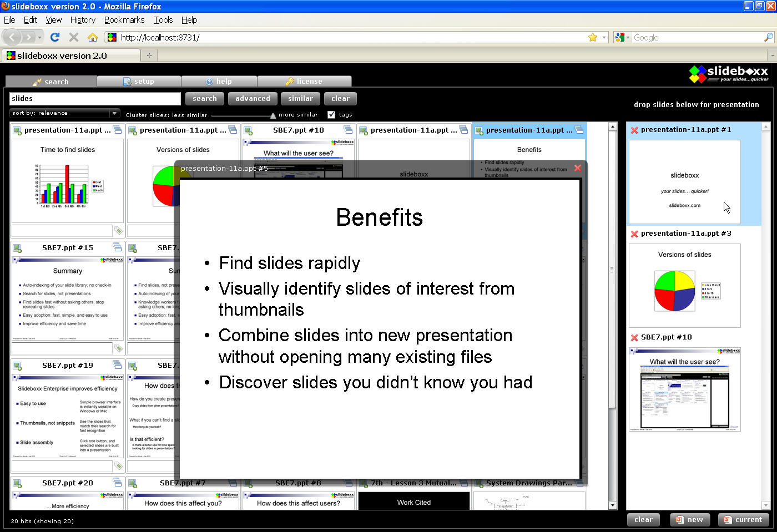Remove presentation-11a.ppt #3 from presentation panel
777x532 pixels.
tap(634, 234)
